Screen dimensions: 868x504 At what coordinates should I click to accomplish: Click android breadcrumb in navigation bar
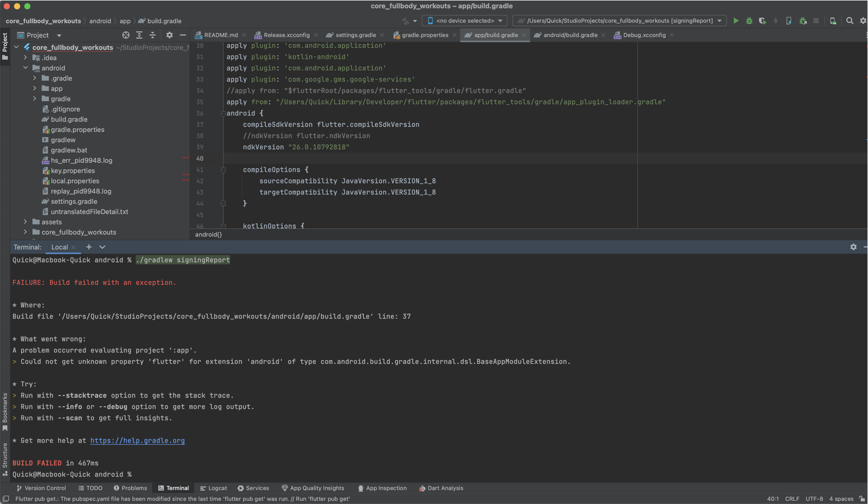100,21
